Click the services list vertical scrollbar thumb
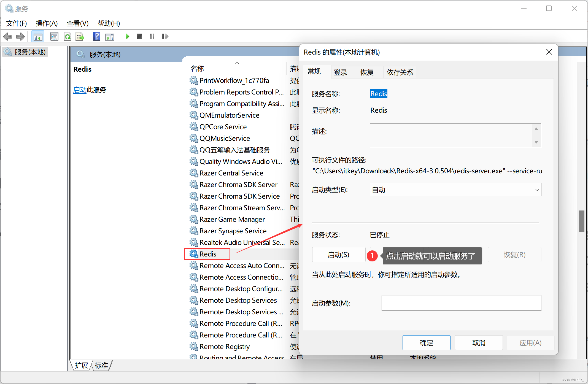588x384 pixels. pos(582,221)
